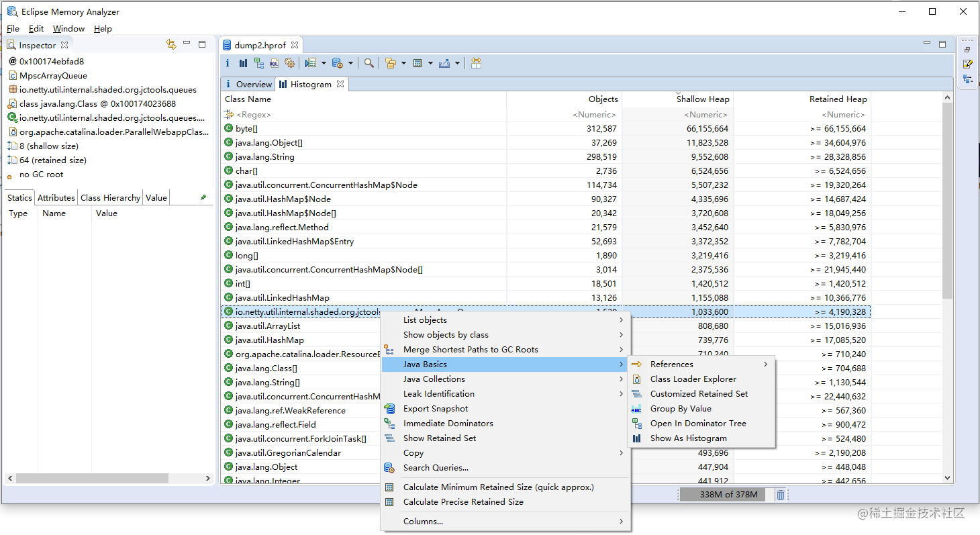Switch to the Overview tab
Image resolution: width=980 pixels, height=535 pixels.
[x=248, y=84]
